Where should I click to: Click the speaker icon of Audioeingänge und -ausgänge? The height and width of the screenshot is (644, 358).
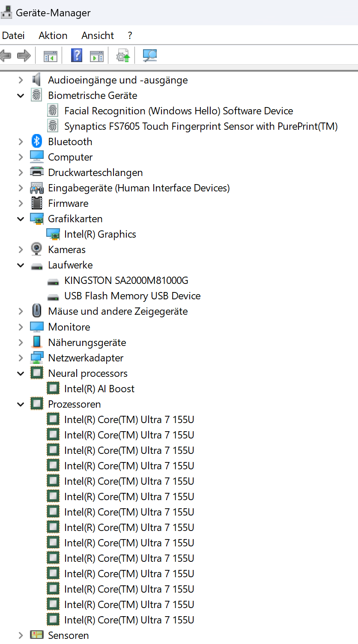tap(37, 80)
